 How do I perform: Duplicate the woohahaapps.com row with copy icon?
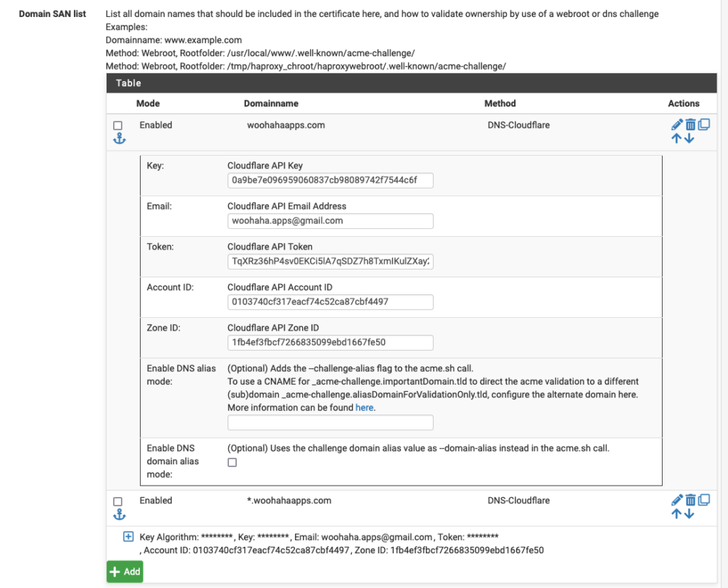[704, 124]
